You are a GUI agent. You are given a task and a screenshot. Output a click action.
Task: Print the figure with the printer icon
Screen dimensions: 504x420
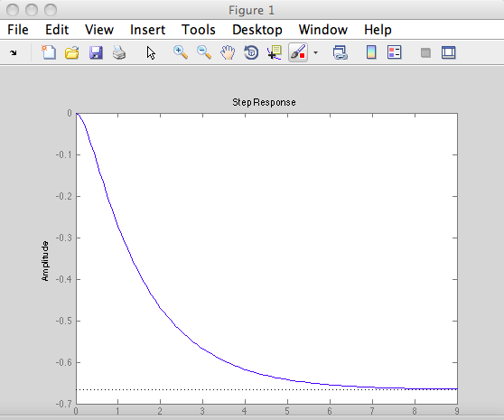[x=119, y=52]
